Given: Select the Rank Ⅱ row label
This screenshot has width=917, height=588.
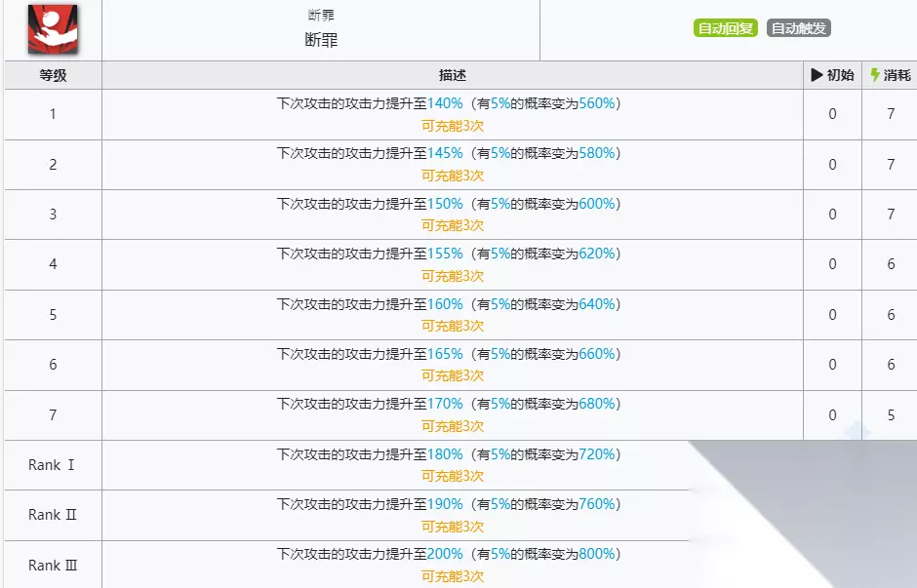Looking at the screenshot, I should point(53,515).
